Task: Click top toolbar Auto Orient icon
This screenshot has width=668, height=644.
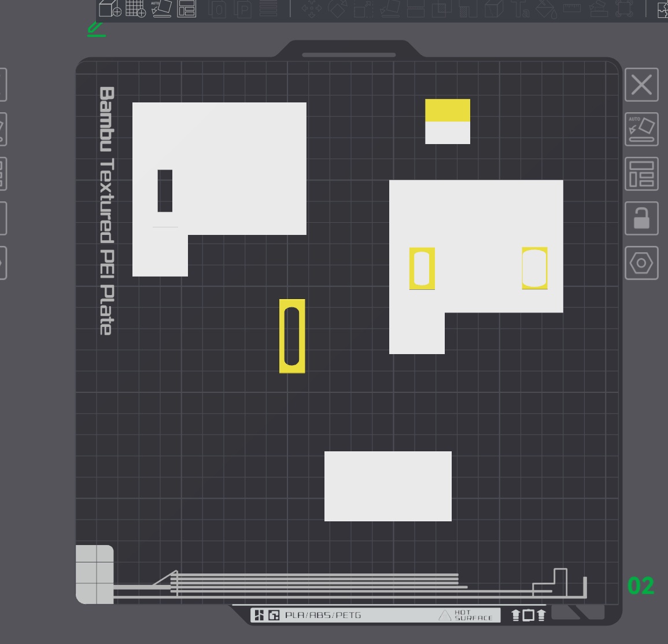Action: point(161,9)
